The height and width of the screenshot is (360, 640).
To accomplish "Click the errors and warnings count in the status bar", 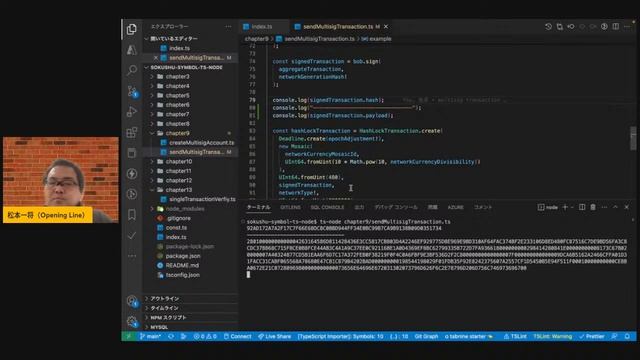I will pyautogui.click(x=205, y=336).
